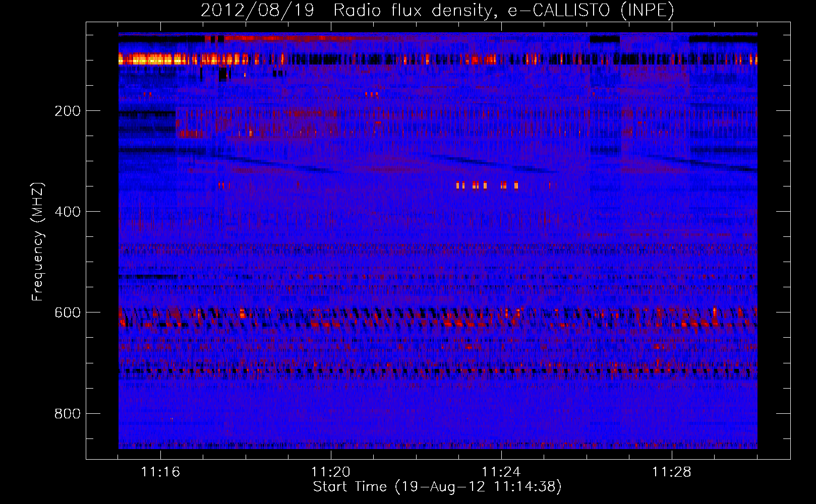Click the 11:28 time tick label
Screen dimensions: 816x504
click(x=672, y=472)
